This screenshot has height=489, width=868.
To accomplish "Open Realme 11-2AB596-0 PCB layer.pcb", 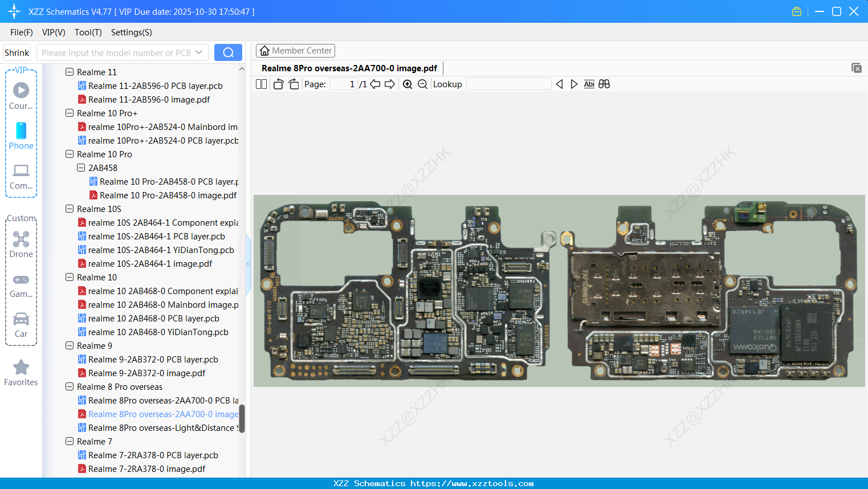I will (156, 85).
